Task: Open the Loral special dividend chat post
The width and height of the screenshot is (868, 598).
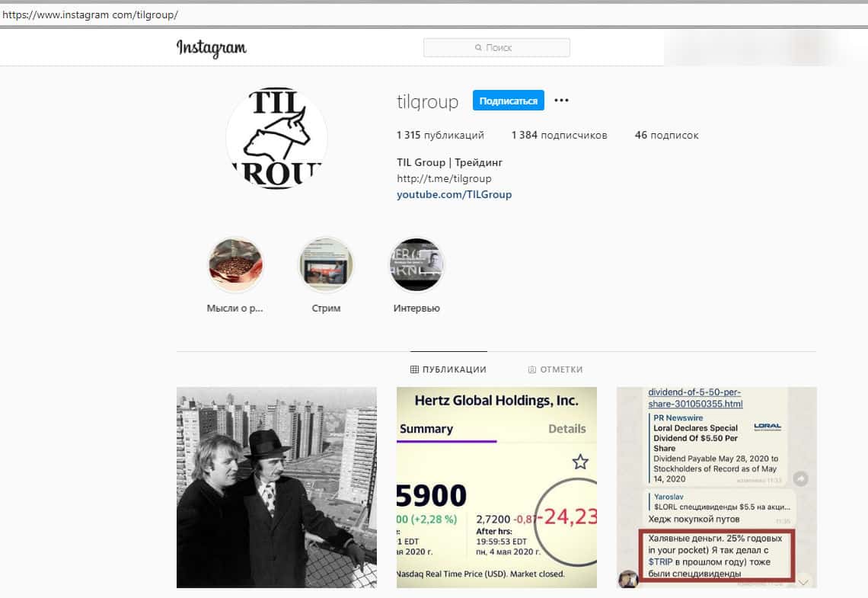Action: point(717,488)
